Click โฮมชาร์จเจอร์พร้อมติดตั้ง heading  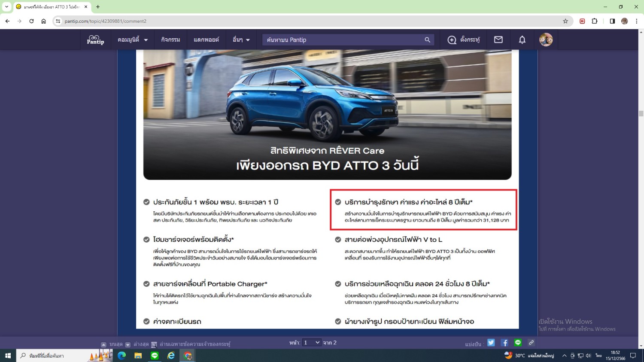tap(194, 240)
